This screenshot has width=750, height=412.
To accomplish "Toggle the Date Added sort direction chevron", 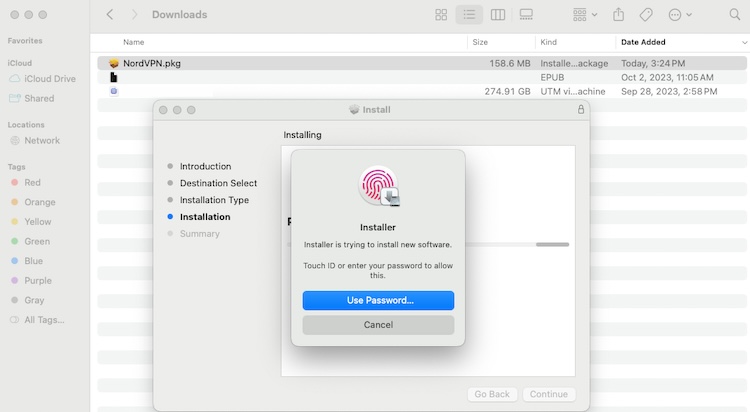I will [744, 43].
